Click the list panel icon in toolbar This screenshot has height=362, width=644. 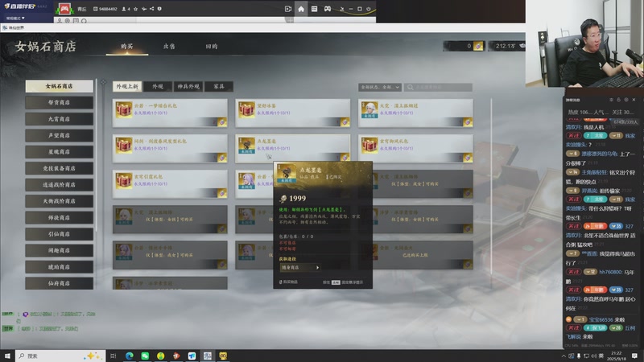coord(314,9)
